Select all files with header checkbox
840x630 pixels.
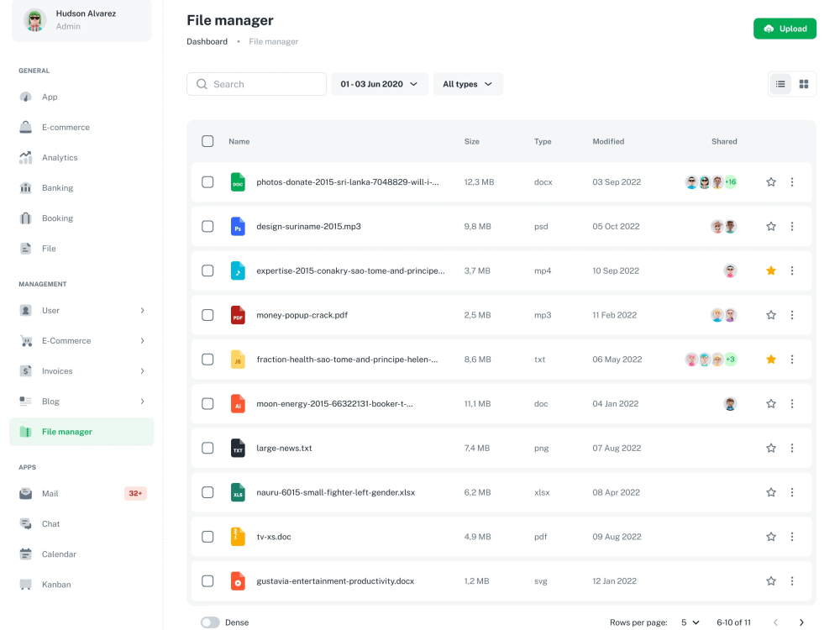tap(207, 141)
